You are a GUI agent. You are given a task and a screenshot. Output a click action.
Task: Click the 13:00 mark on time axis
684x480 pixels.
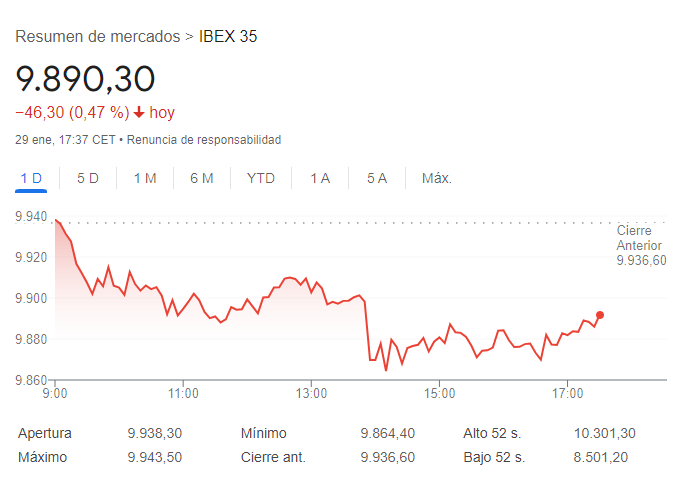(312, 393)
